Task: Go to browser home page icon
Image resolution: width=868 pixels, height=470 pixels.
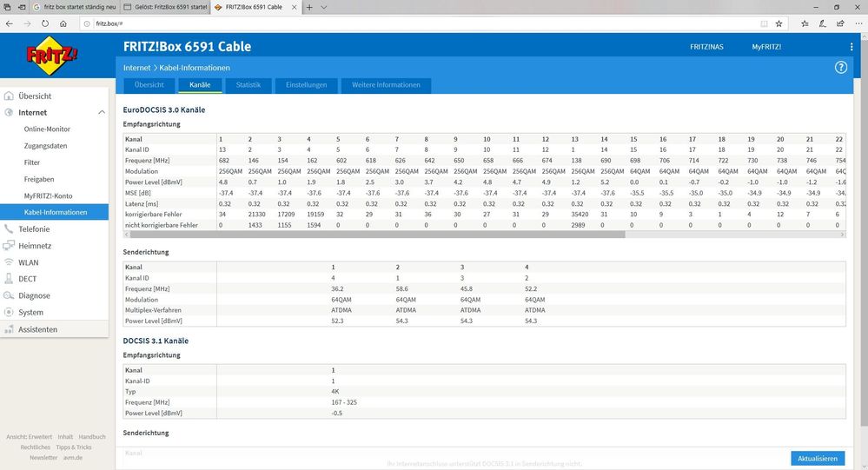Action: [63, 23]
